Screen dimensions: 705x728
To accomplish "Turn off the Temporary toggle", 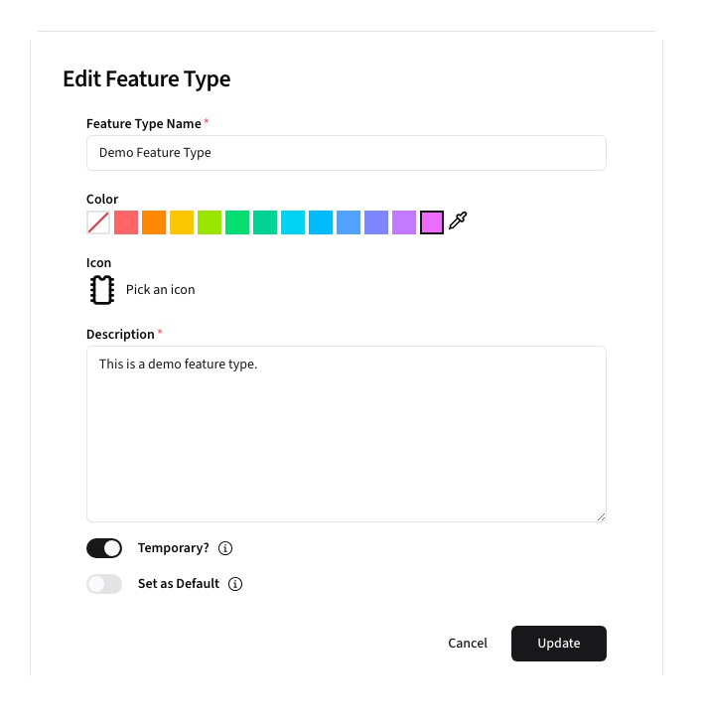I will [104, 548].
